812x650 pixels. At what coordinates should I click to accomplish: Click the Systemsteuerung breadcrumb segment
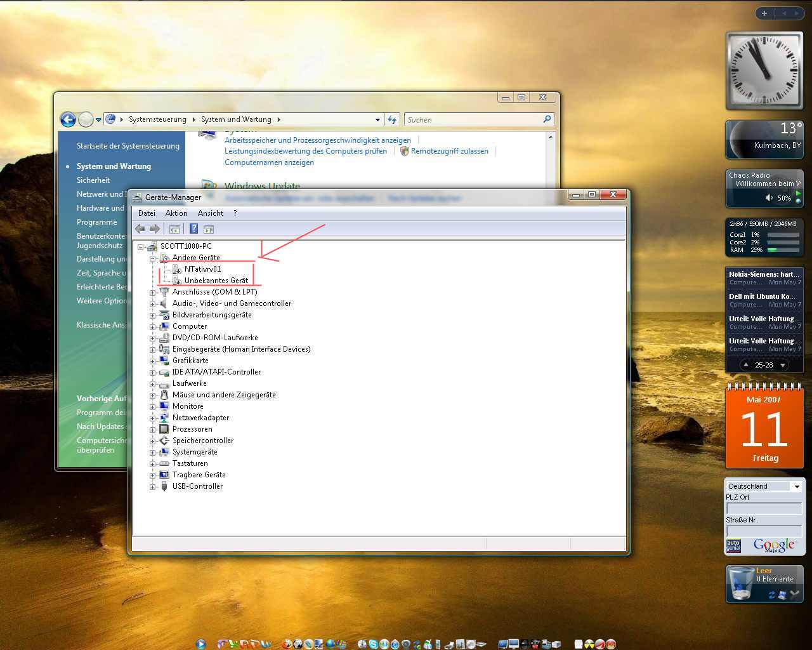tap(157, 119)
